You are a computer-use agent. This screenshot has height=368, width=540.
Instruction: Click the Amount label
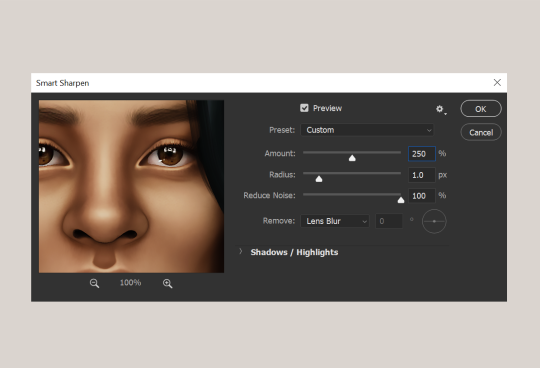coord(280,154)
